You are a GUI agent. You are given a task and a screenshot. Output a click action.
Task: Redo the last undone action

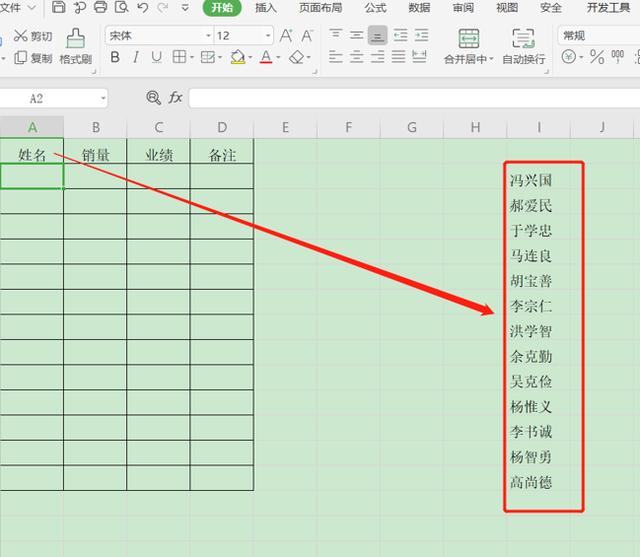tap(163, 7)
